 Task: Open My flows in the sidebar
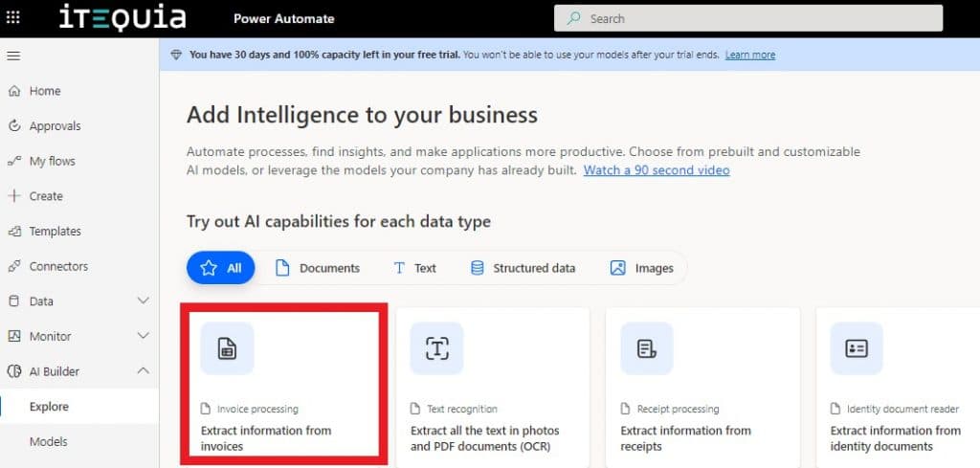79,161
